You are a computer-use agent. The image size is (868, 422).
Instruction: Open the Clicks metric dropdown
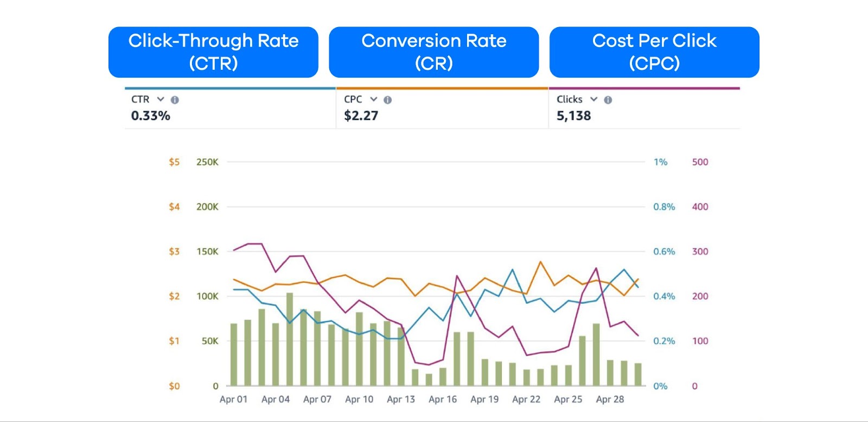click(x=593, y=99)
